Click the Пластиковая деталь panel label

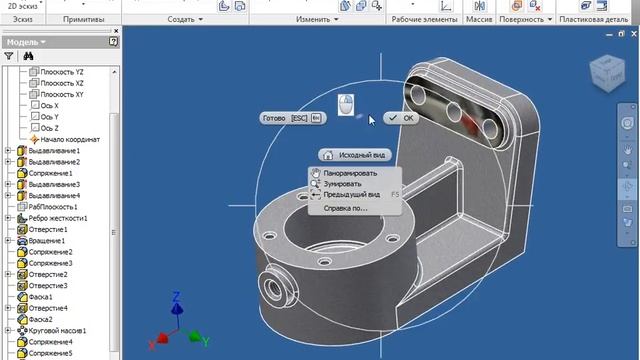[593, 19]
